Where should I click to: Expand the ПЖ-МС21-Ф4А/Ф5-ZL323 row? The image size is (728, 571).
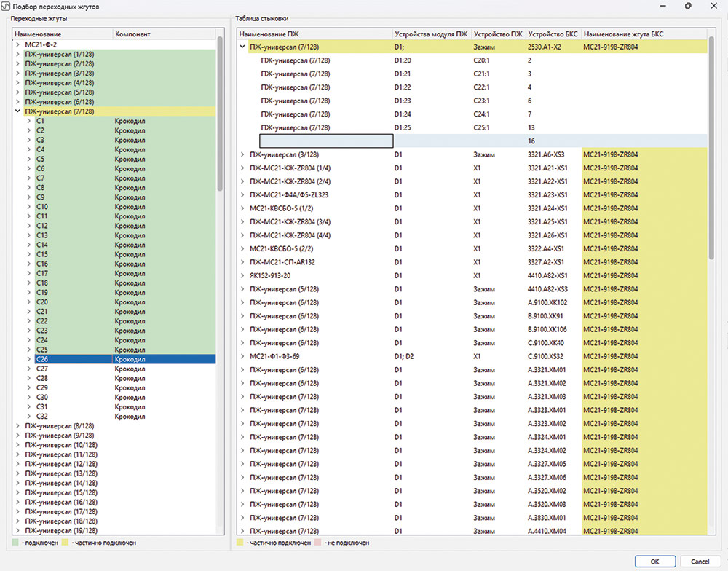[242, 194]
